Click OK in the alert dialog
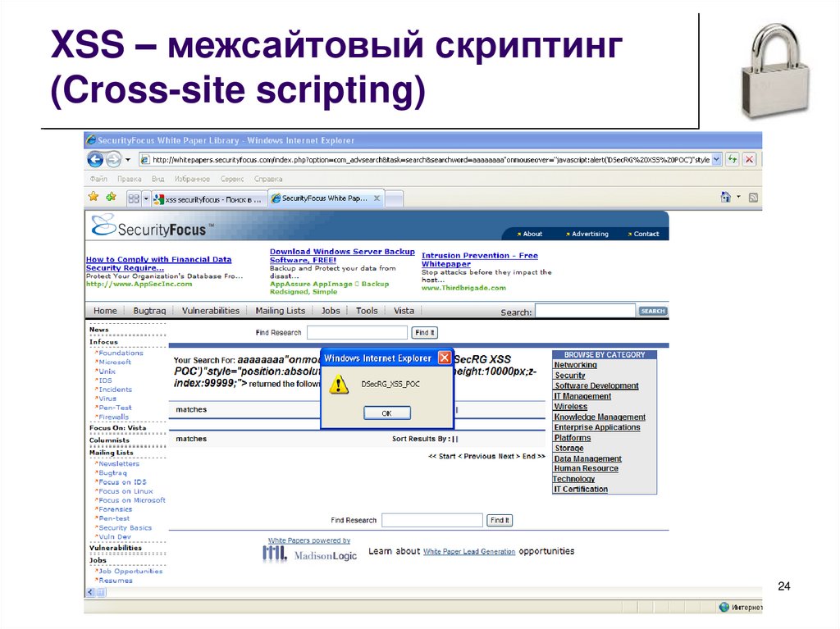 387,413
